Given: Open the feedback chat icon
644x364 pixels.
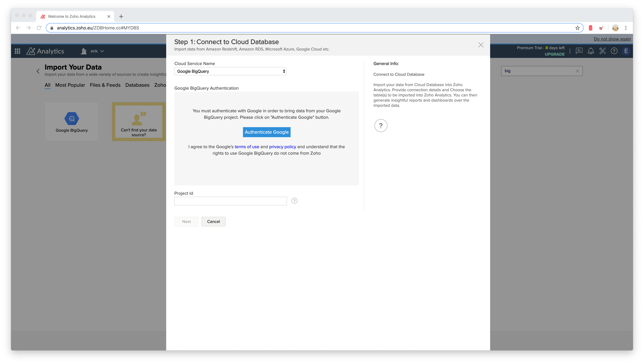Looking at the screenshot, I should [579, 51].
